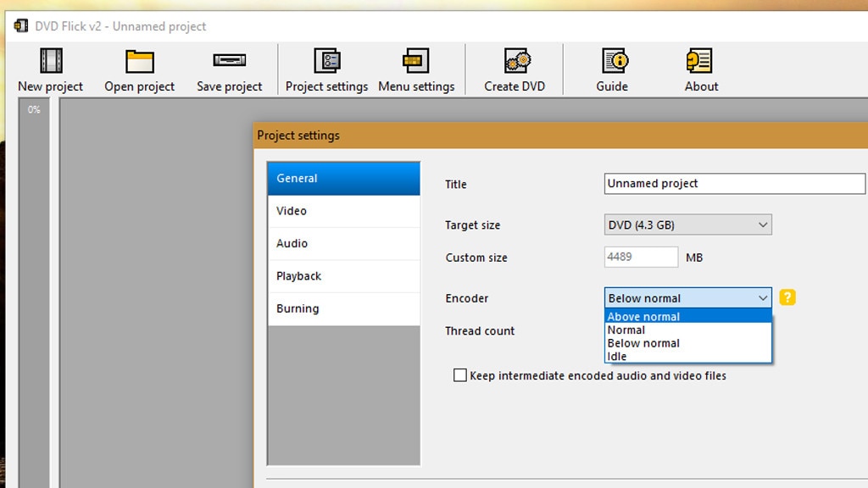Choose Above normal encoder priority
Viewport: 868px width, 488px height.
(x=687, y=317)
